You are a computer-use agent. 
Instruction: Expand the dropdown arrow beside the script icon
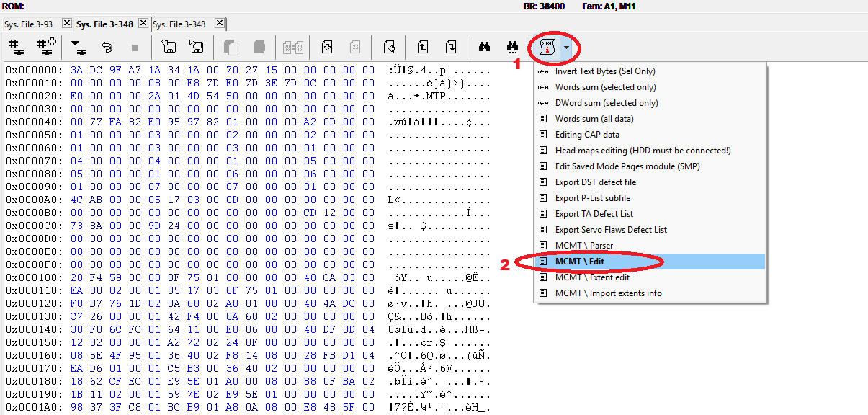(567, 48)
